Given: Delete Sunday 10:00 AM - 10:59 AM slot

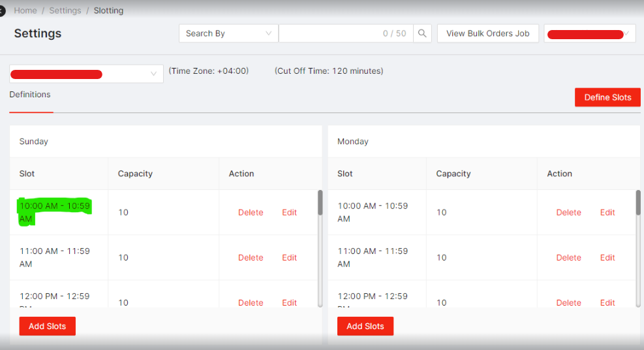Looking at the screenshot, I should 251,212.
